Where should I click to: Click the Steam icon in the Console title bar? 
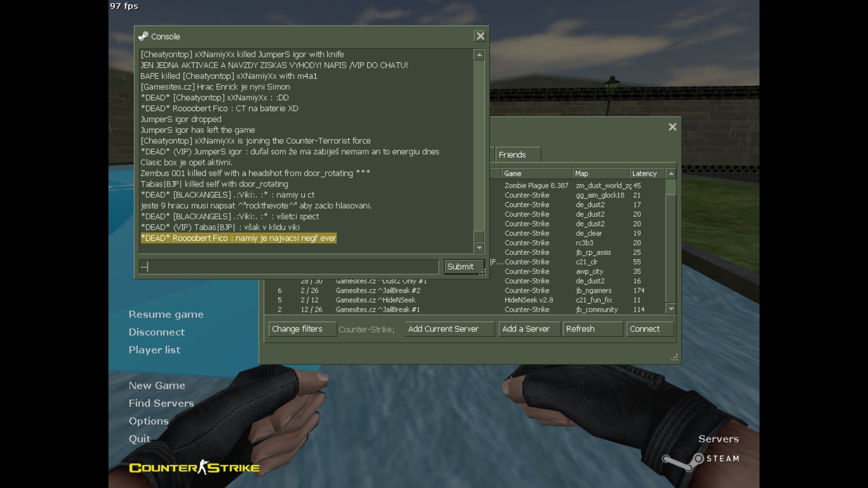[143, 36]
